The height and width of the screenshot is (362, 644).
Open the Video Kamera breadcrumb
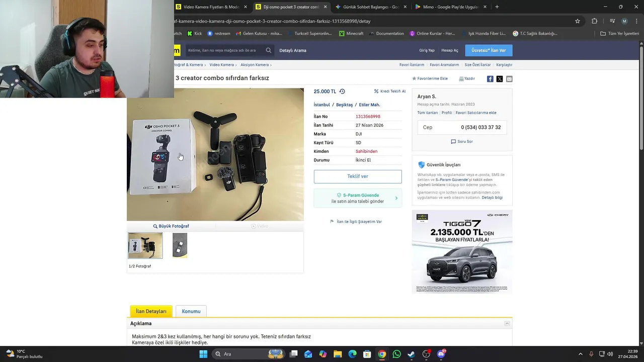222,65
